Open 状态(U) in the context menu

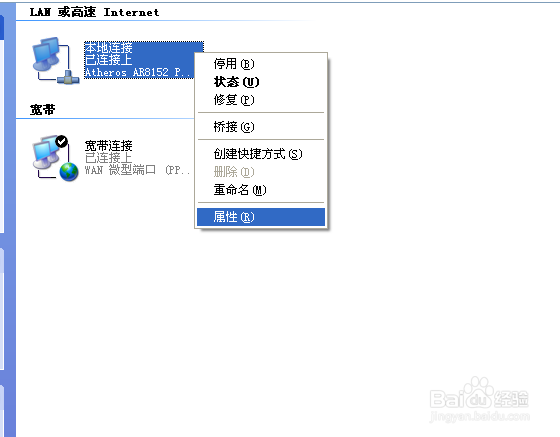[261, 82]
